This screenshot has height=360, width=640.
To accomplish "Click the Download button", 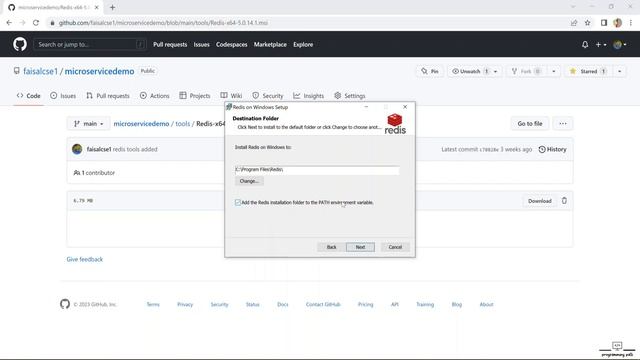I will [x=540, y=200].
